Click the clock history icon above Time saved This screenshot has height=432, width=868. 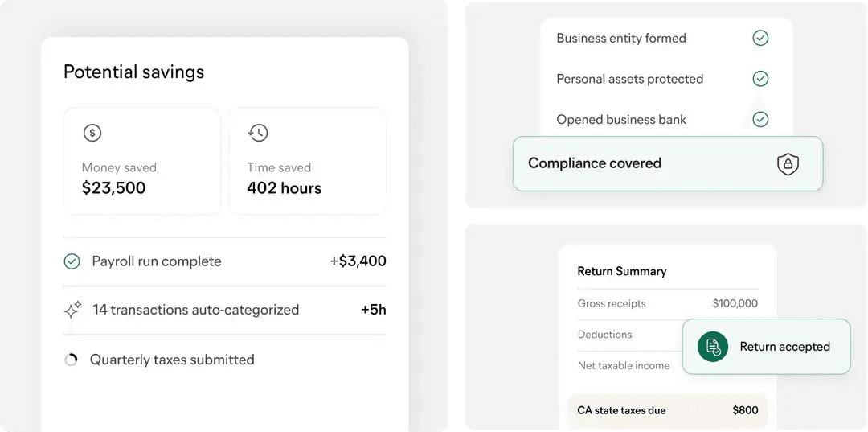(258, 133)
